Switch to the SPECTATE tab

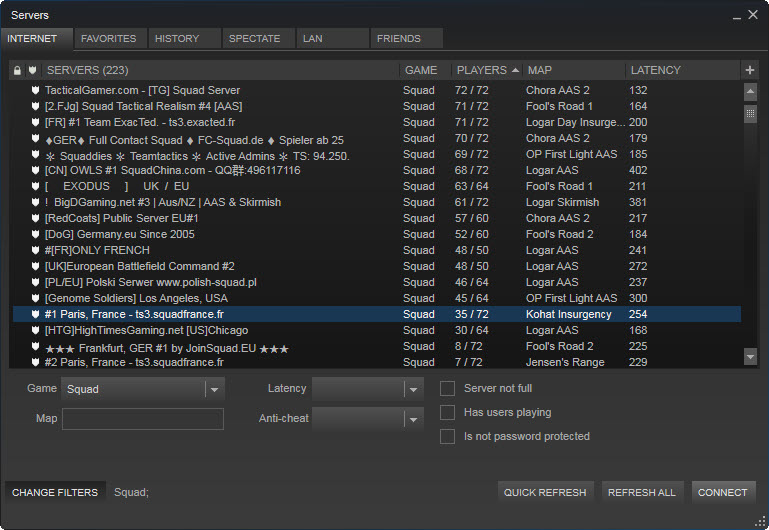(258, 38)
